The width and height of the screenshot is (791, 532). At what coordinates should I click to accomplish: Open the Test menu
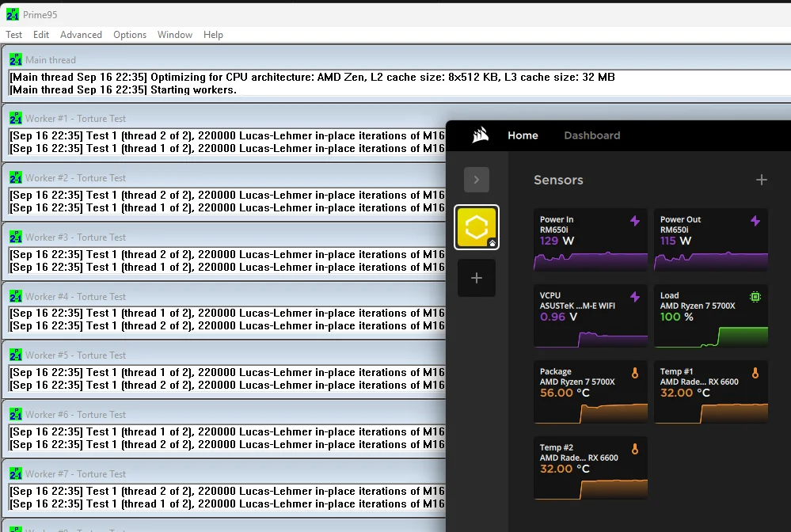[x=14, y=35]
